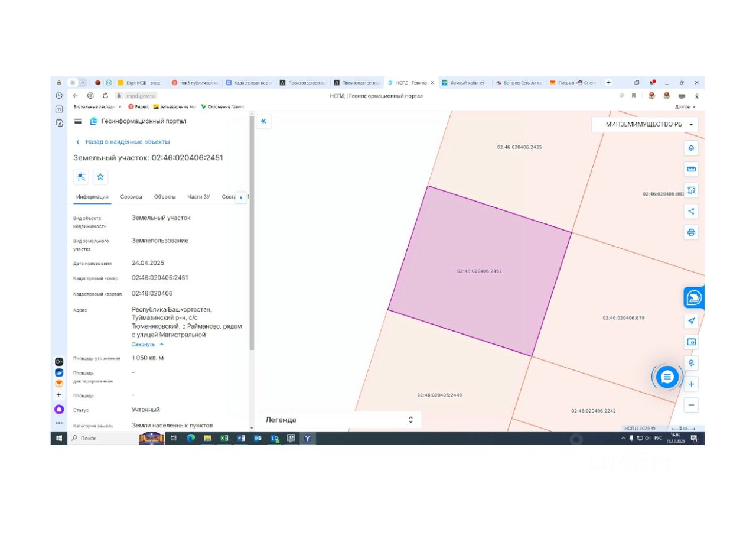Viewport: 756px width, 535px height.
Task: Open Word from the taskbar
Action: pyautogui.click(x=241, y=438)
